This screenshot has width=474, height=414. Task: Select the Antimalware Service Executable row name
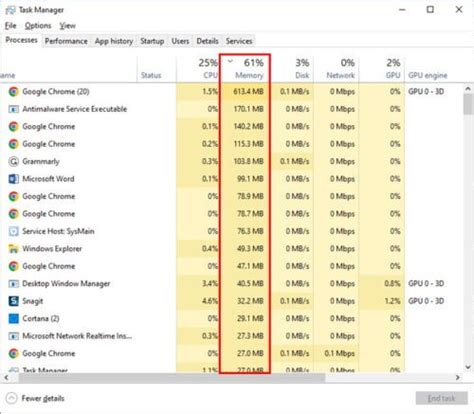(x=75, y=109)
